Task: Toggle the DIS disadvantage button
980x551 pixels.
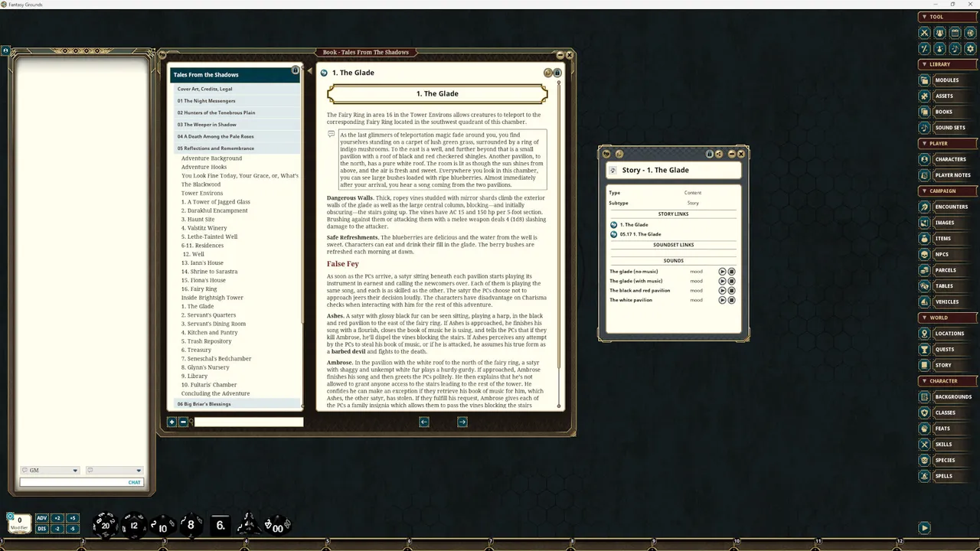Action: [42, 529]
